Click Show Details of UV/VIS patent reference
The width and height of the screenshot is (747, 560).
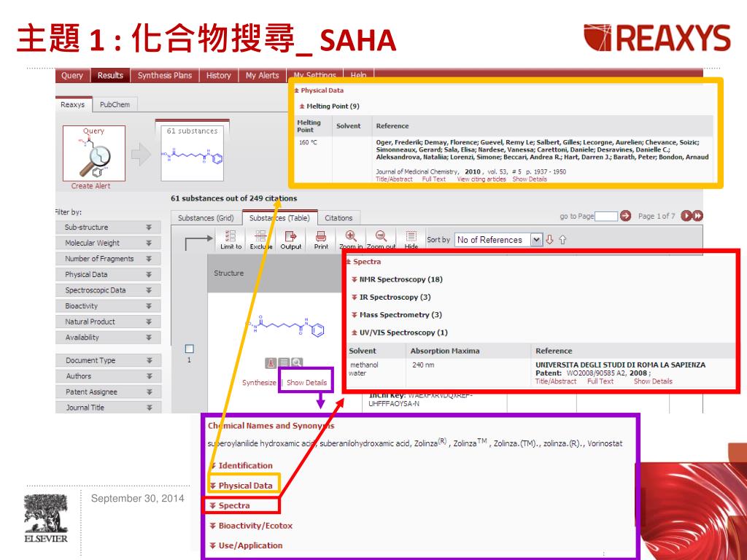pyautogui.click(x=653, y=381)
